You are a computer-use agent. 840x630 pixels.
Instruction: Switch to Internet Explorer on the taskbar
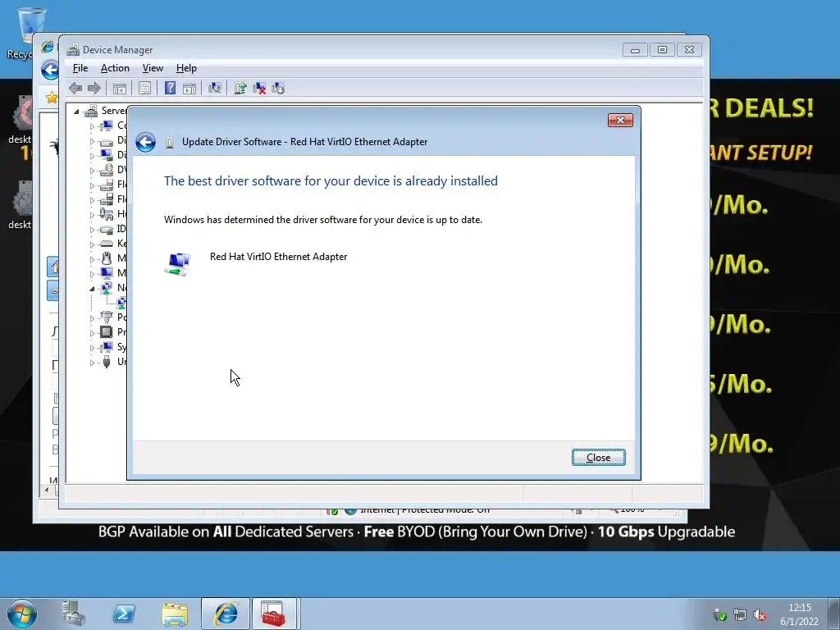(x=226, y=614)
